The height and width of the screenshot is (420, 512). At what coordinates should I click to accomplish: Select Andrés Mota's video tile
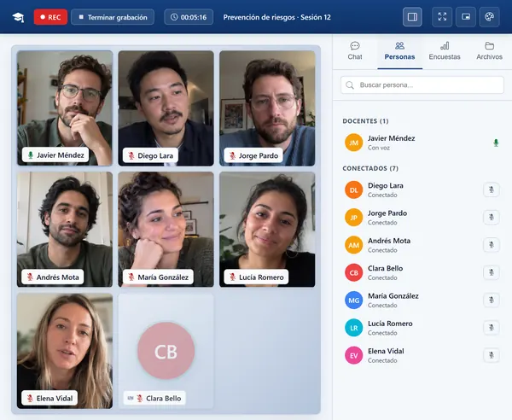[65, 230]
